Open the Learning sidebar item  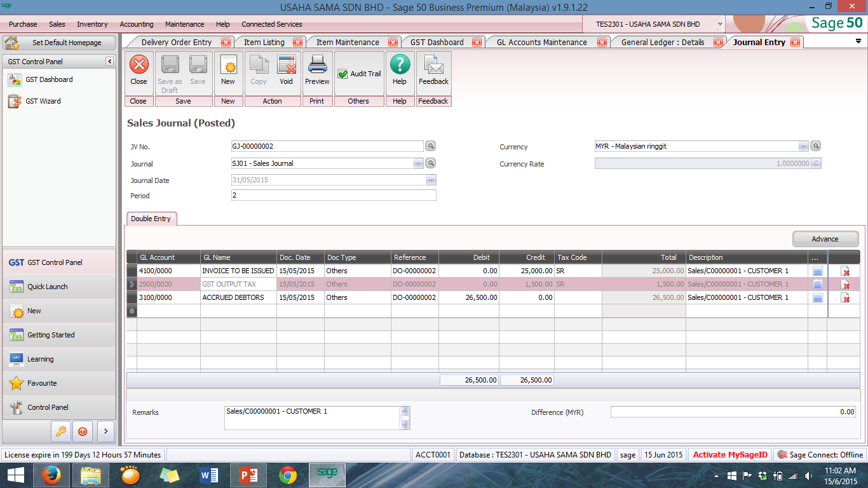point(59,359)
